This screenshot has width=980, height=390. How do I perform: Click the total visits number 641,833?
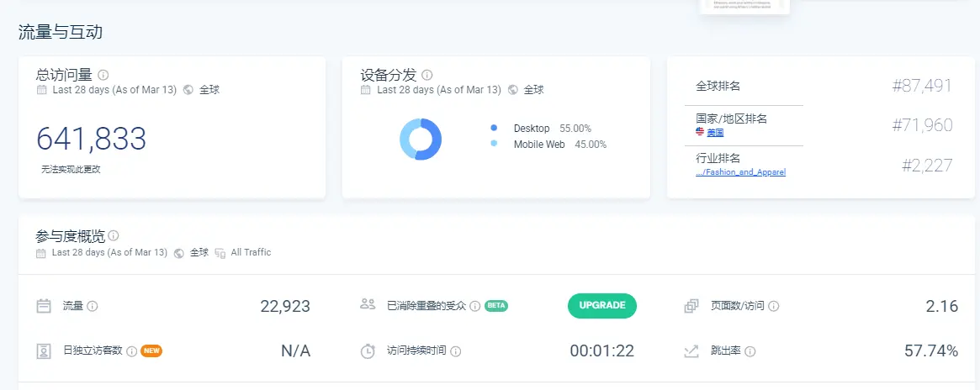91,139
